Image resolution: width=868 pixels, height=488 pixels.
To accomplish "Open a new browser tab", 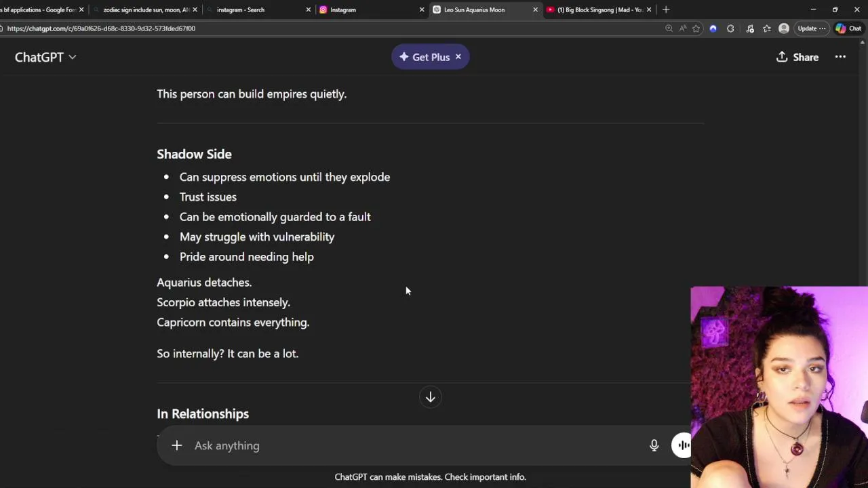I will tap(666, 9).
